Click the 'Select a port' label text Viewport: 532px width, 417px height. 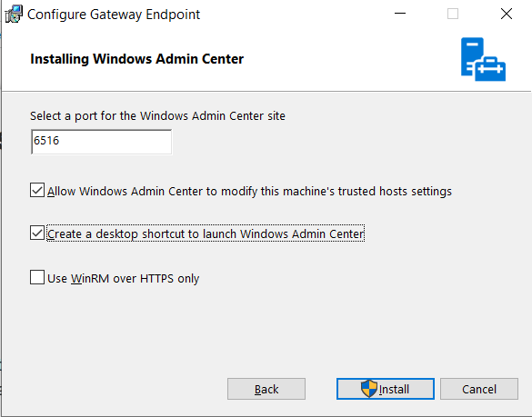[x=157, y=116]
